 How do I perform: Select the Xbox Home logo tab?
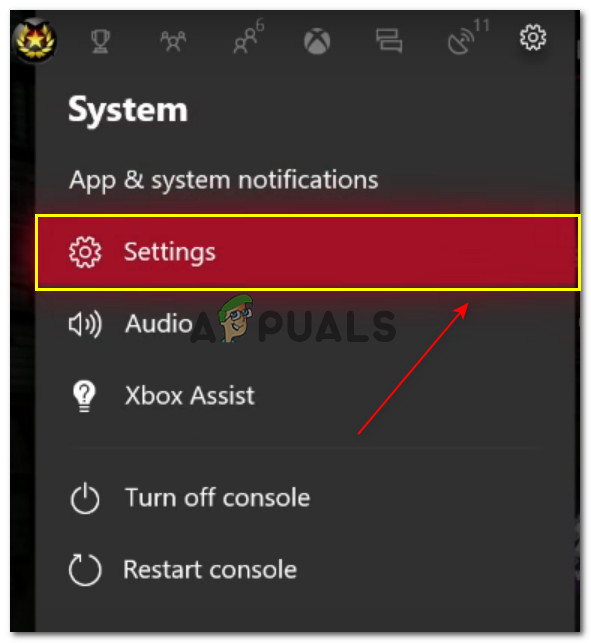pyautogui.click(x=317, y=41)
